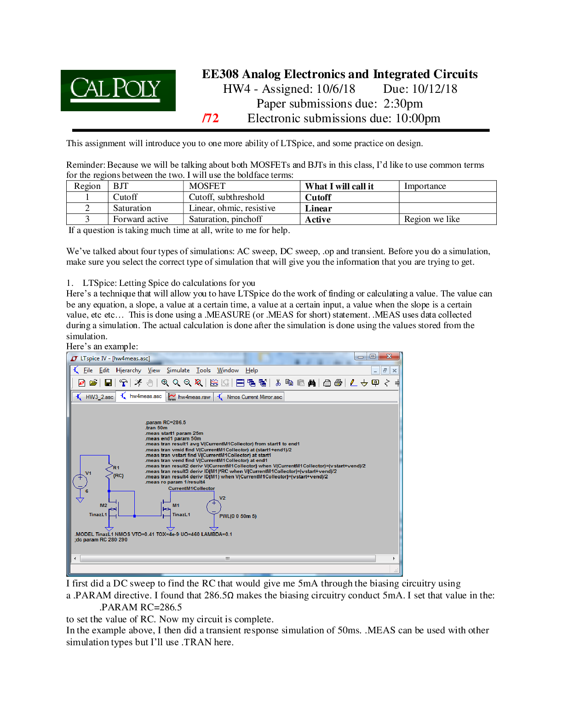
Task: Click the horizontal scrollbar right arrow
Action: [x=394, y=558]
